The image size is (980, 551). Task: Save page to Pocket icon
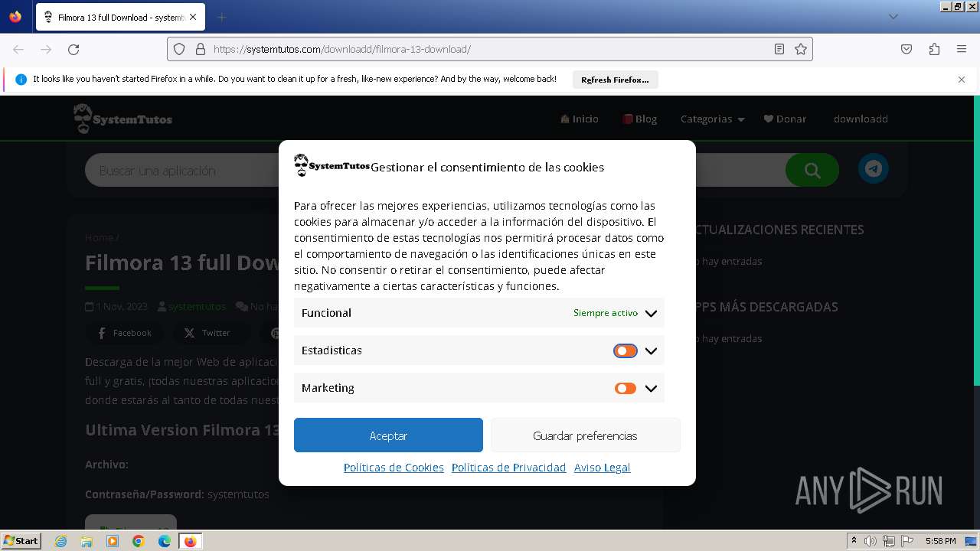point(906,49)
